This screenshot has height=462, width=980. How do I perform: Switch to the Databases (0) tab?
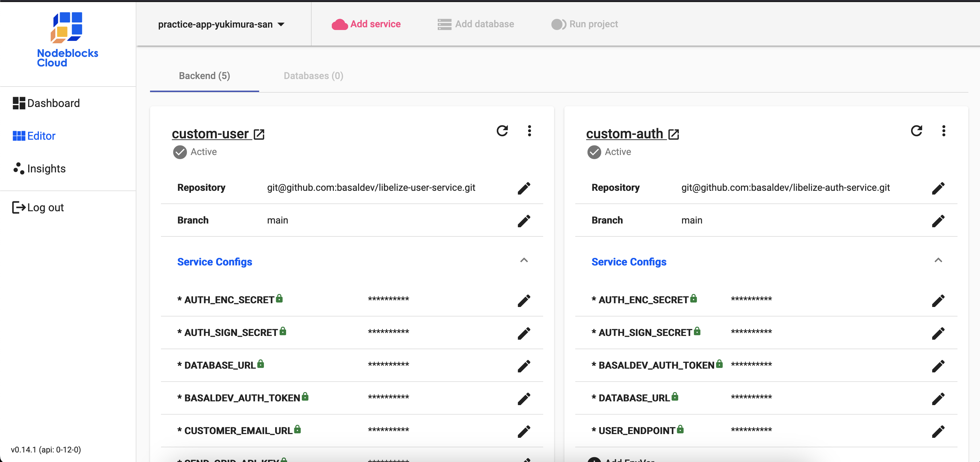point(313,76)
